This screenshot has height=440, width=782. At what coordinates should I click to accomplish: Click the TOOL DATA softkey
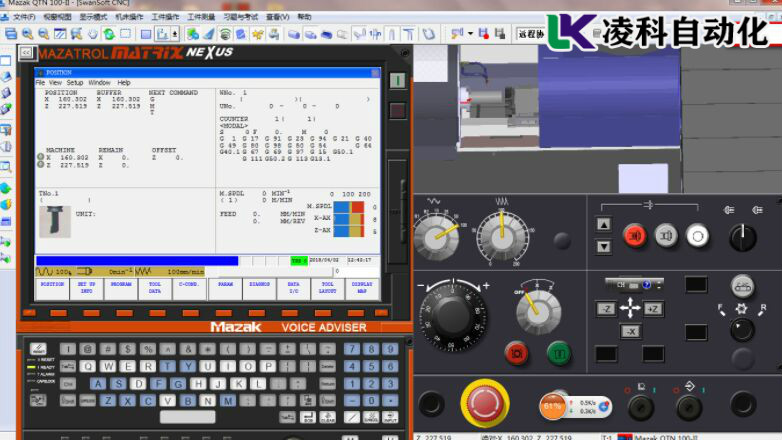[154, 287]
